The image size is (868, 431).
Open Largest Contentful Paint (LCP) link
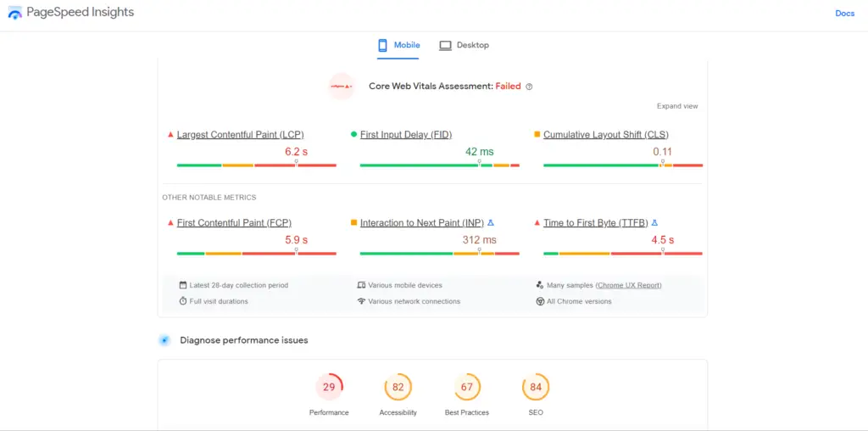click(x=240, y=135)
